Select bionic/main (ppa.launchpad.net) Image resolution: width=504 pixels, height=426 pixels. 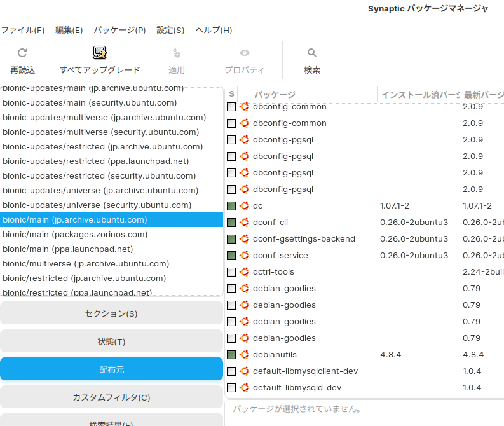point(111,249)
